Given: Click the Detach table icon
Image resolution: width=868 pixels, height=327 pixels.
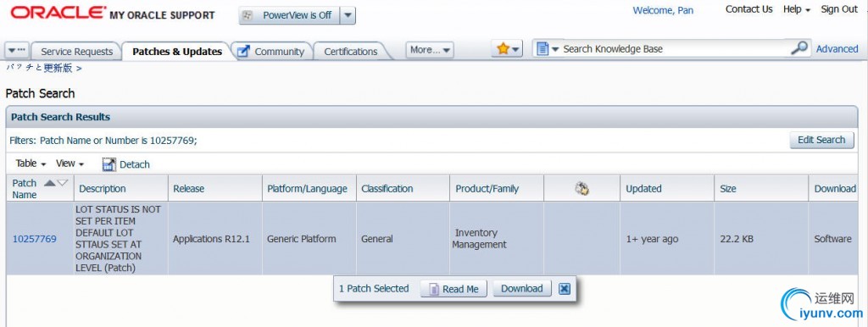Looking at the screenshot, I should point(109,164).
